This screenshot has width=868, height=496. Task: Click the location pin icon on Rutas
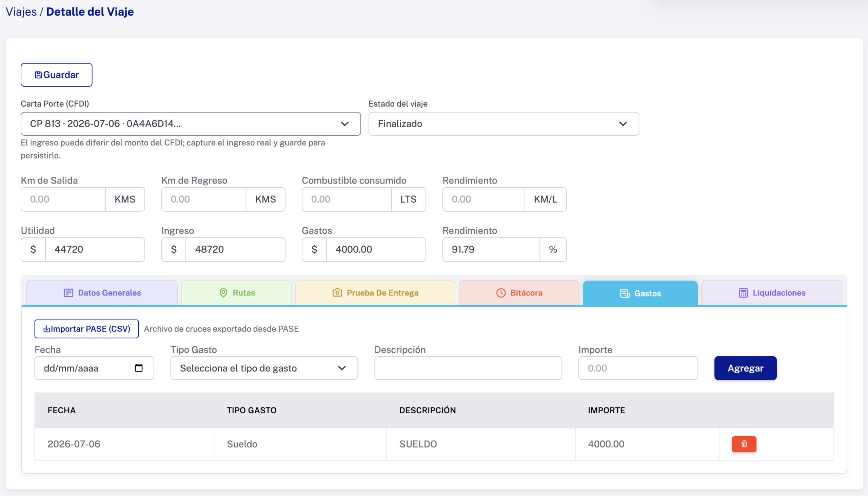click(x=223, y=293)
